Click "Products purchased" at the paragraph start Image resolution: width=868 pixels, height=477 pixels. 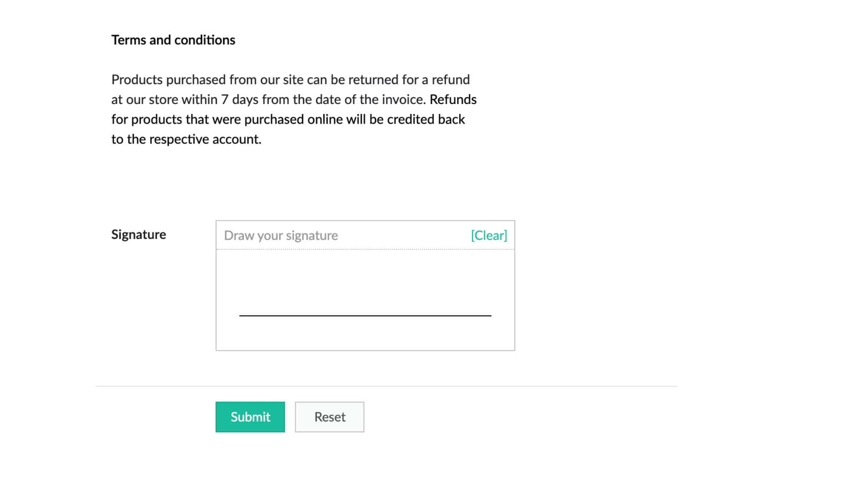tap(168, 80)
